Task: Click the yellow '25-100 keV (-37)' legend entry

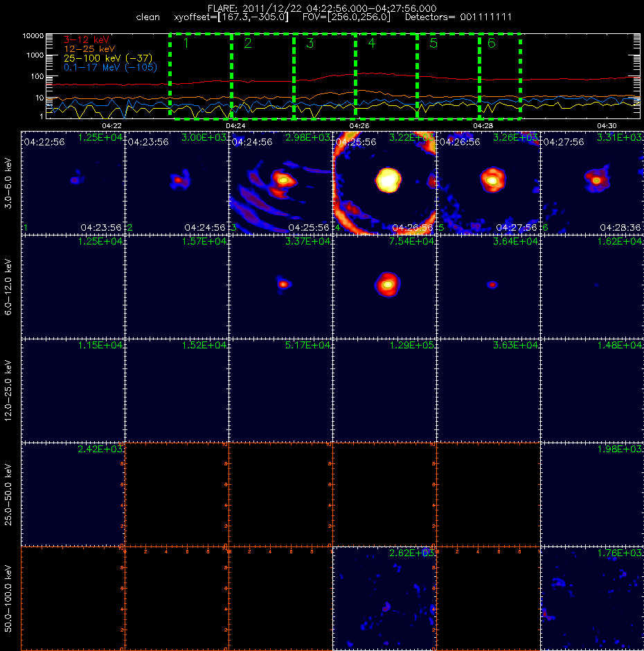Action: coord(108,58)
